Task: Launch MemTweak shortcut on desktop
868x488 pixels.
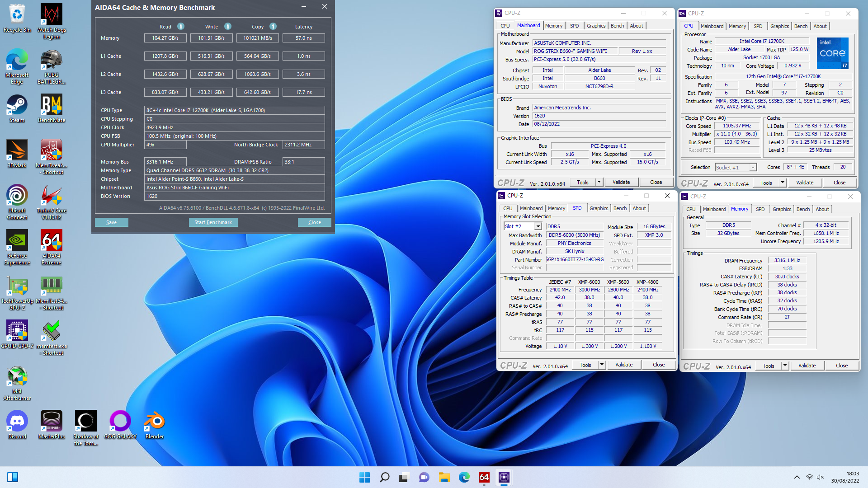Action: click(x=52, y=156)
